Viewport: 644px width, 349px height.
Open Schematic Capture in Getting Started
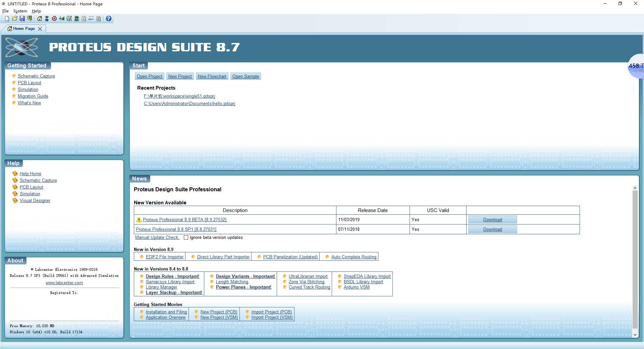(36, 76)
